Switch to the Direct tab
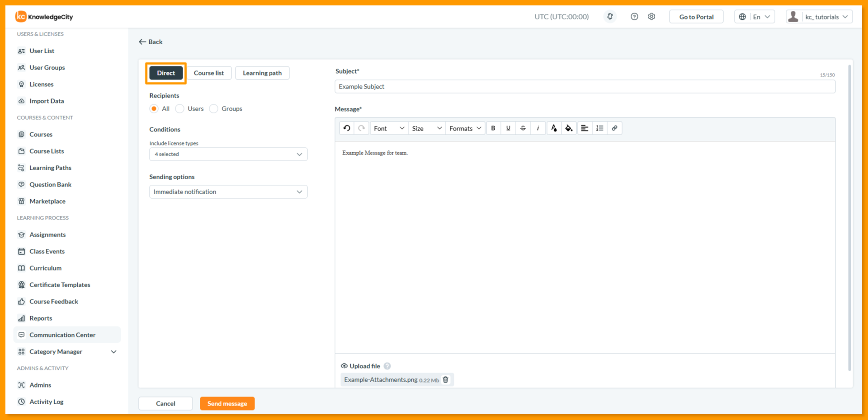Screen dimensions: 868x420 click(166, 73)
